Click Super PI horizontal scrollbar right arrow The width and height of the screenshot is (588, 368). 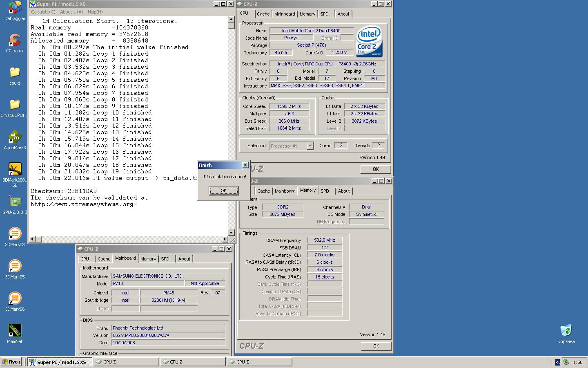click(225, 239)
